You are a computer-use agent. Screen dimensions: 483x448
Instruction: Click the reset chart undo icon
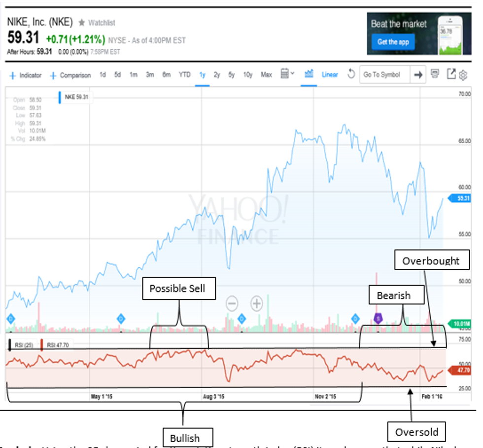tap(351, 74)
